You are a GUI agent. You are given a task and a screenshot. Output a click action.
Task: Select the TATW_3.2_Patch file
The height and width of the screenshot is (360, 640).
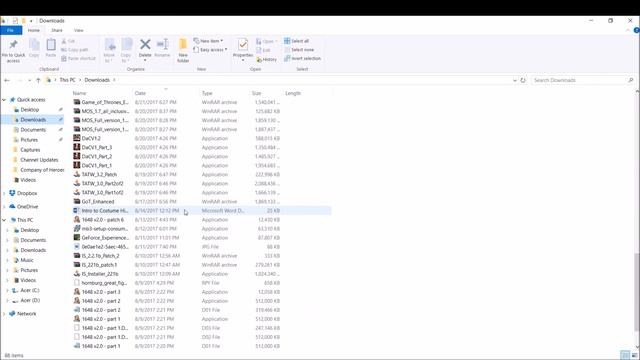(x=99, y=175)
